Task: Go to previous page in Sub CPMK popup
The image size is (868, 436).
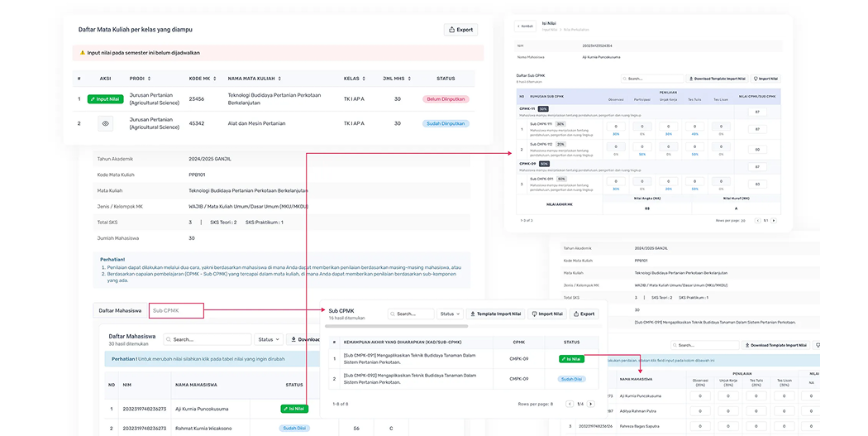Action: point(569,404)
